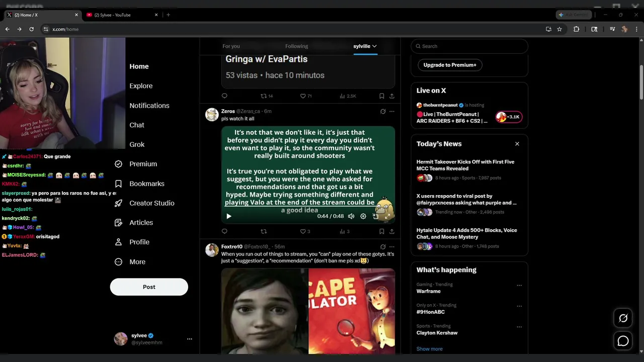The width and height of the screenshot is (644, 362).
Task: Open TheBurntPeanut live stream entry
Action: click(x=469, y=114)
